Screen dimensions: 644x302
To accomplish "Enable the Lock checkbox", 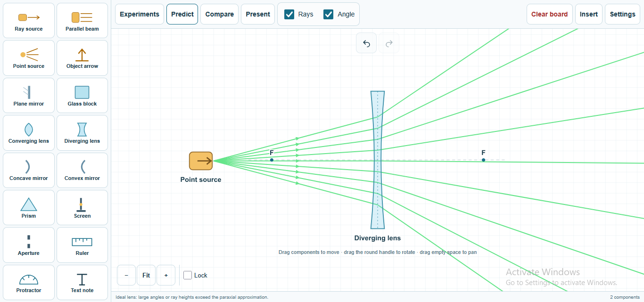I will point(188,275).
